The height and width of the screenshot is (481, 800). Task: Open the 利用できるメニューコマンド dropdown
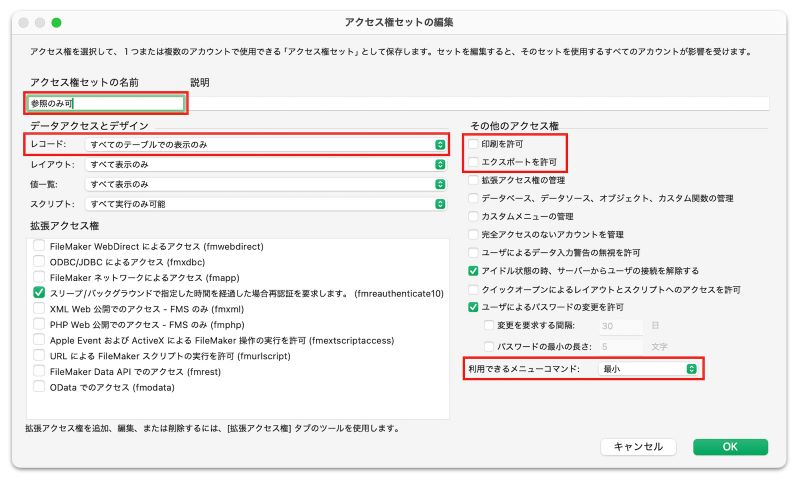click(647, 369)
